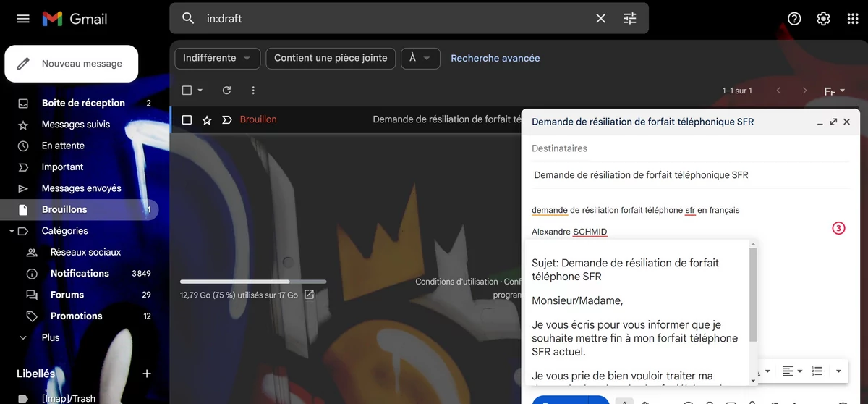Collapse the Catégories section
Viewport: 868px width, 404px height.
click(12, 232)
